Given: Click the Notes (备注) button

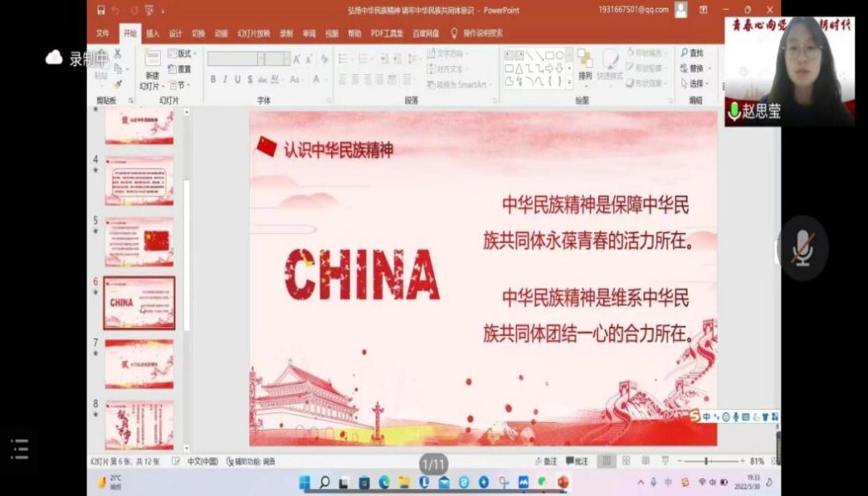Looking at the screenshot, I should point(546,461).
